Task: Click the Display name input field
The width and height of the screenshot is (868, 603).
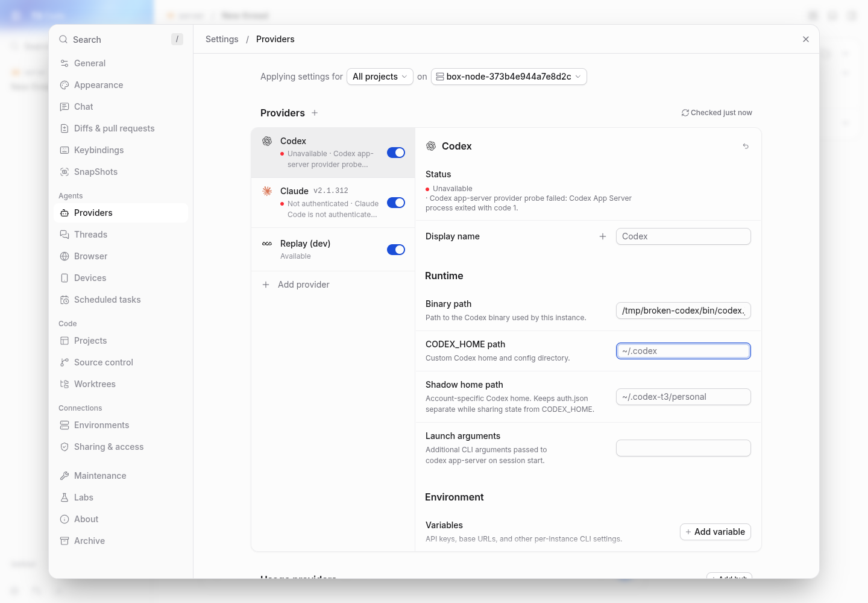Action: click(x=684, y=236)
